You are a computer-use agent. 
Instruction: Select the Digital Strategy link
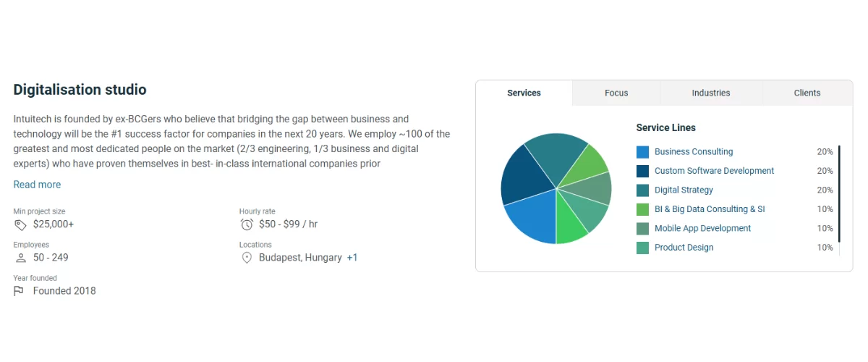pos(684,190)
